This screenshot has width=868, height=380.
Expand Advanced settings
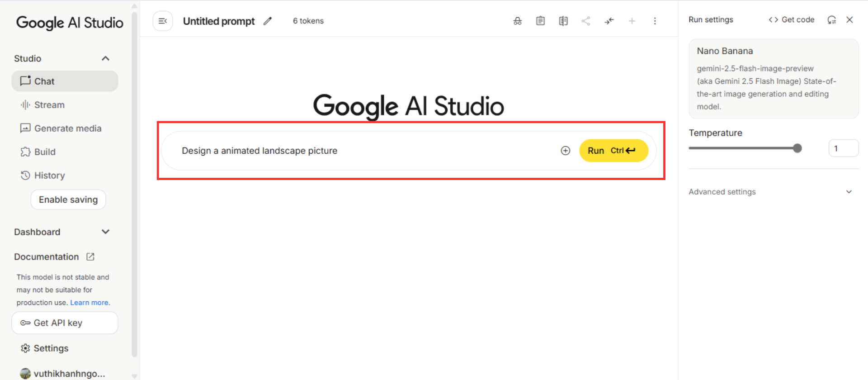[849, 192]
